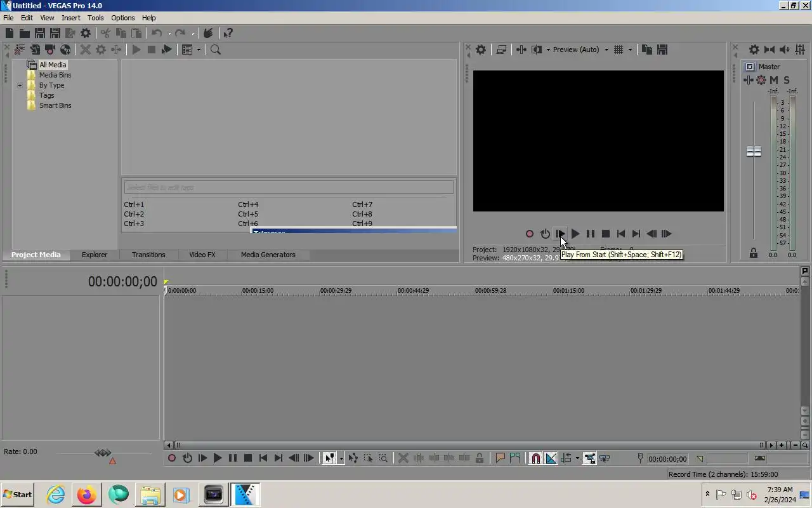
Task: Toggle Loop Playback in preview transport
Action: click(x=545, y=234)
